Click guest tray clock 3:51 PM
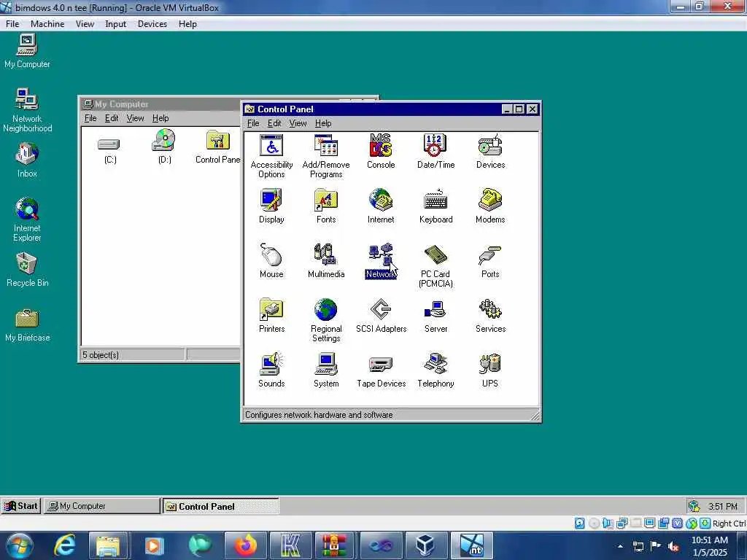The width and height of the screenshot is (747, 560). (x=722, y=506)
